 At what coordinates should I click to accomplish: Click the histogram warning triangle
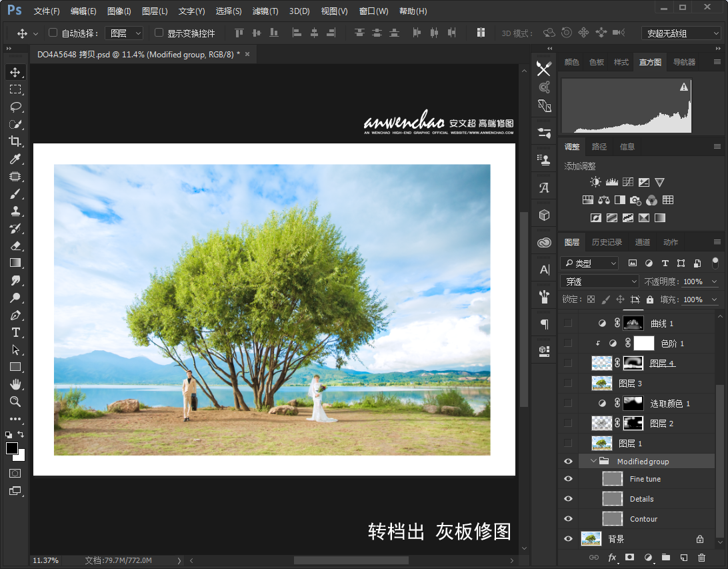[x=684, y=87]
